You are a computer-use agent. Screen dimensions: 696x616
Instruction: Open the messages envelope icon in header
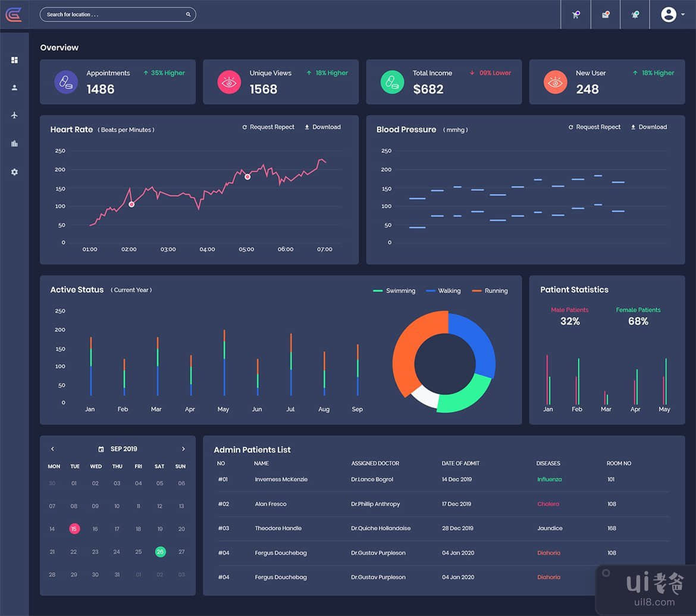[x=606, y=15]
